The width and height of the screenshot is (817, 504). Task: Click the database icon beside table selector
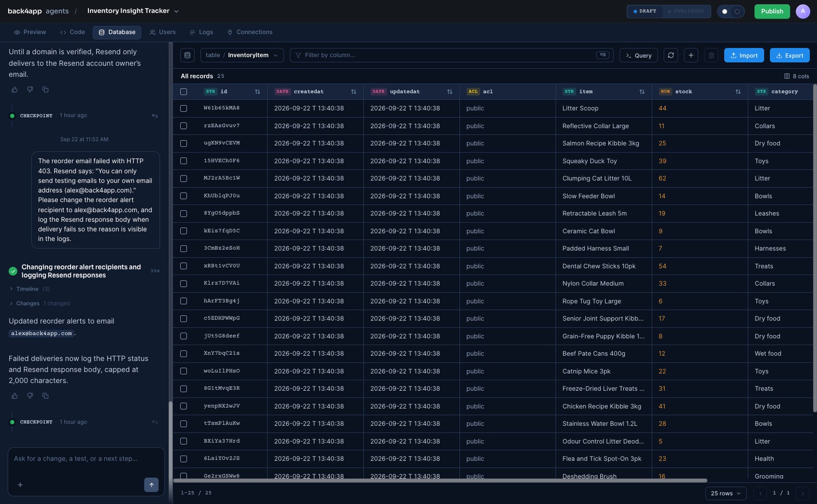coord(187,55)
